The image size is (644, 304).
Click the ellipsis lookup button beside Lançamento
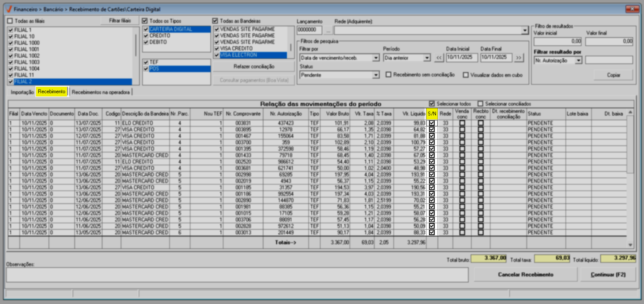point(328,31)
